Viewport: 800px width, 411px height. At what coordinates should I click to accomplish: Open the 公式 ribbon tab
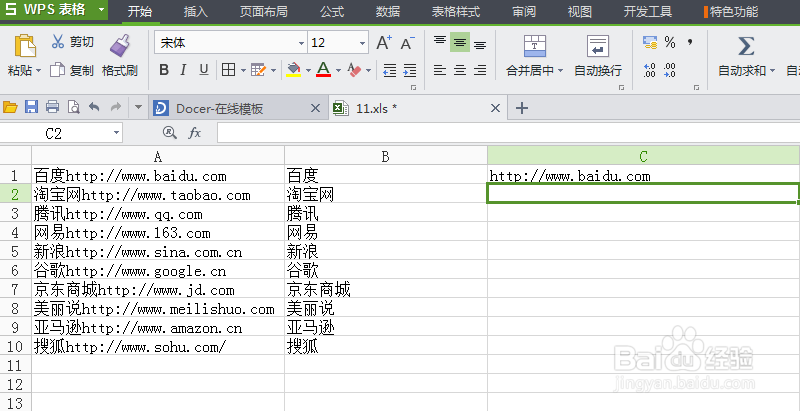click(x=332, y=11)
